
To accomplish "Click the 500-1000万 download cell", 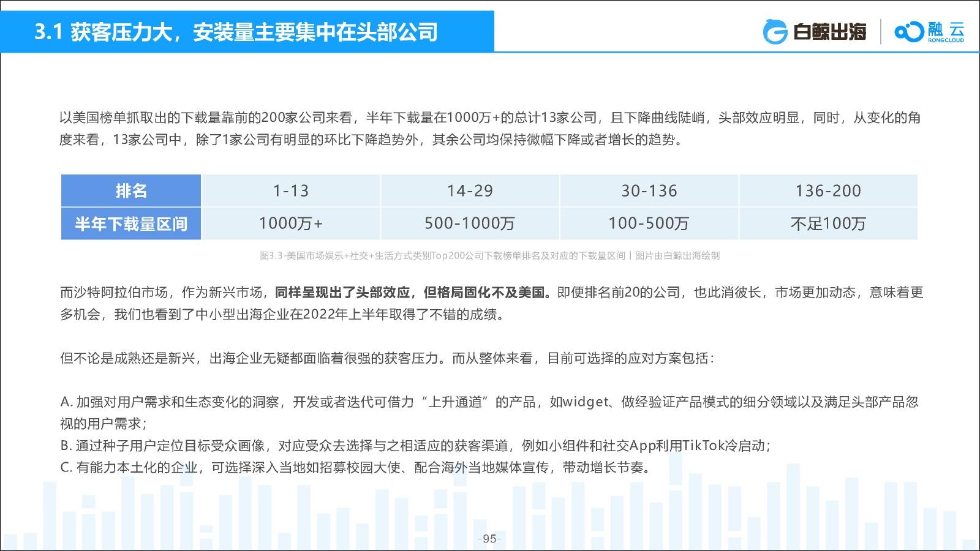I will point(470,223).
